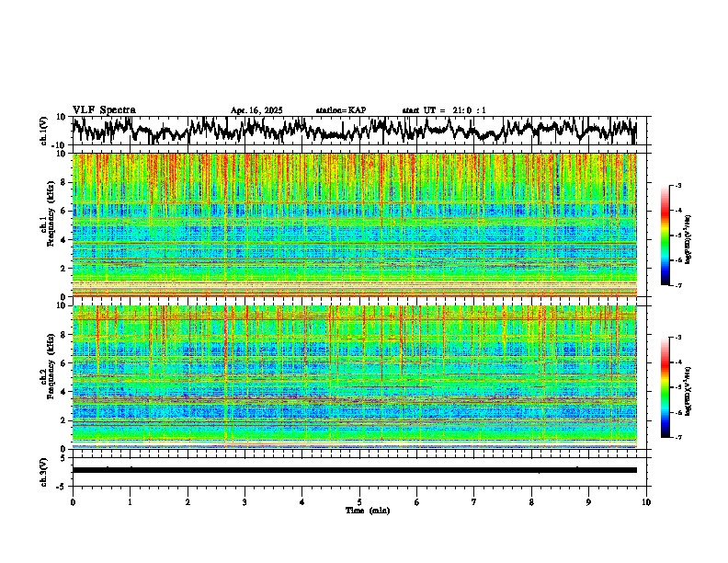
Task: Click the "ch.1(V)" waveform axis label
Action: point(44,131)
